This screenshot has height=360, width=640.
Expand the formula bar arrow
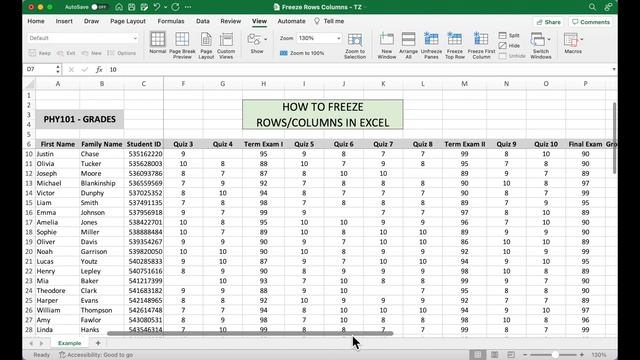tap(613, 69)
